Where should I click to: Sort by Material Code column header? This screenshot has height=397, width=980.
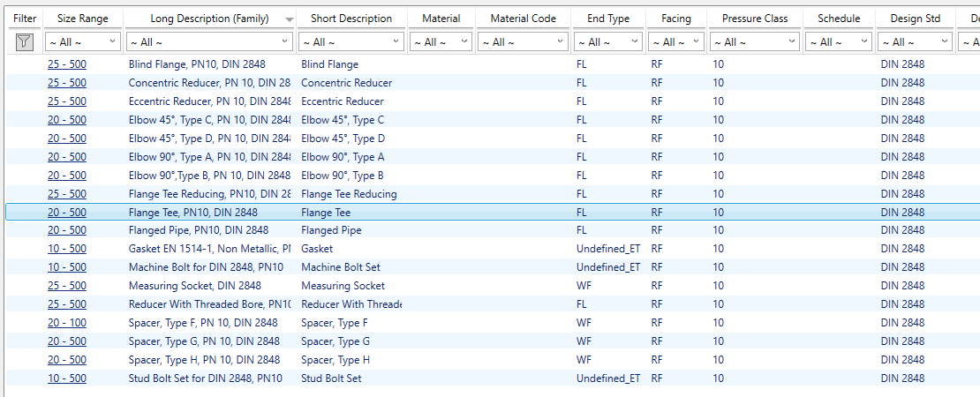(523, 19)
